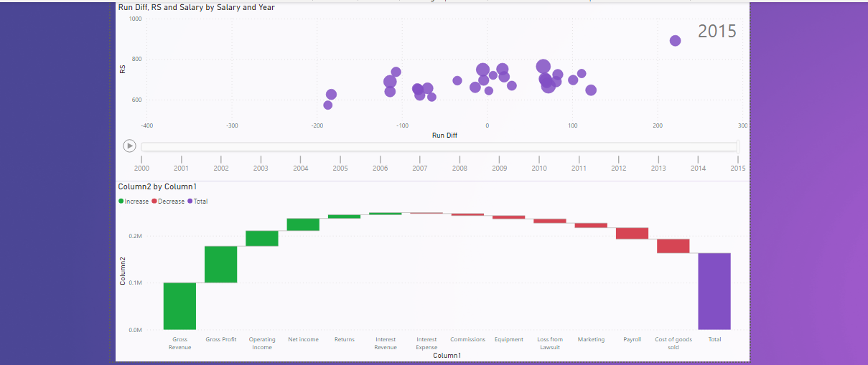Click the red Cost of goods sold bar
868x365 pixels.
[673, 246]
